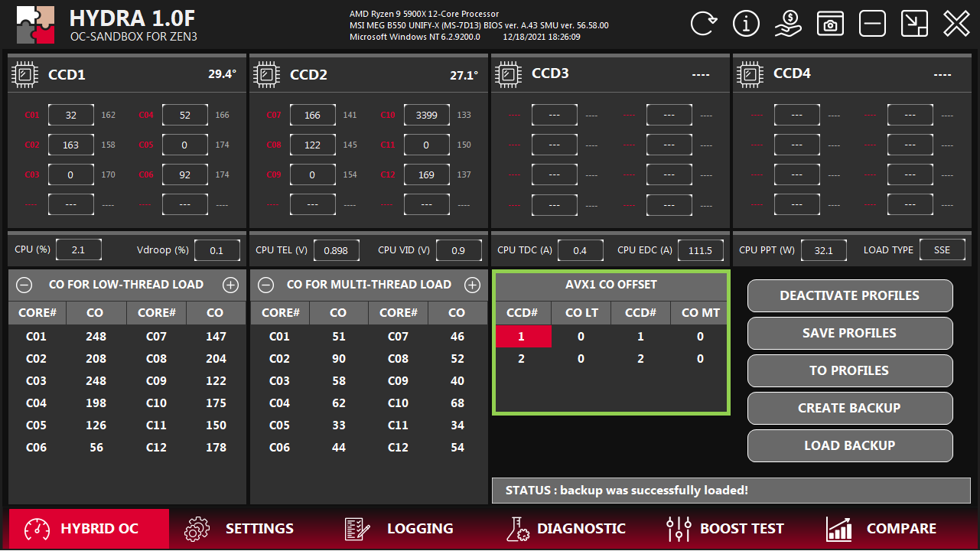Click the C08 value field showing 122
This screenshot has width=980, height=551.
[312, 145]
